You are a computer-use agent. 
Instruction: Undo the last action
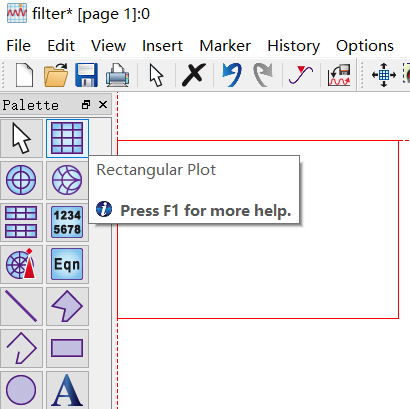pyautogui.click(x=232, y=75)
